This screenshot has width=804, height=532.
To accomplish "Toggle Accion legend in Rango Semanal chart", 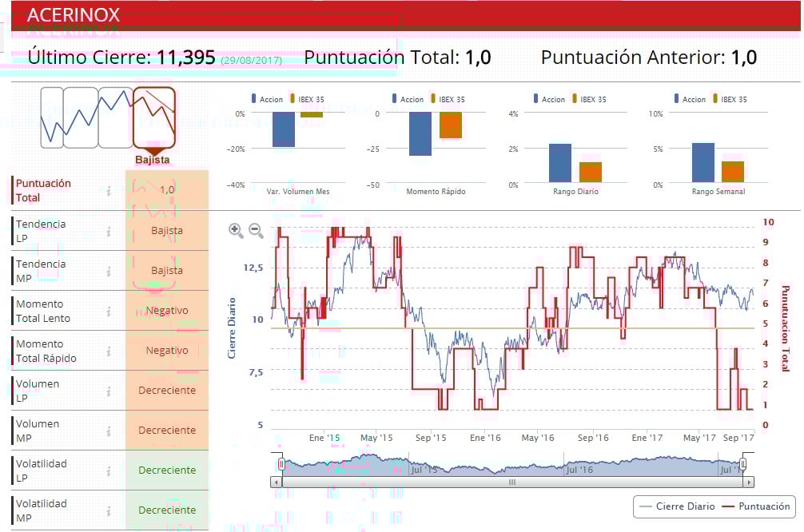I will [690, 99].
